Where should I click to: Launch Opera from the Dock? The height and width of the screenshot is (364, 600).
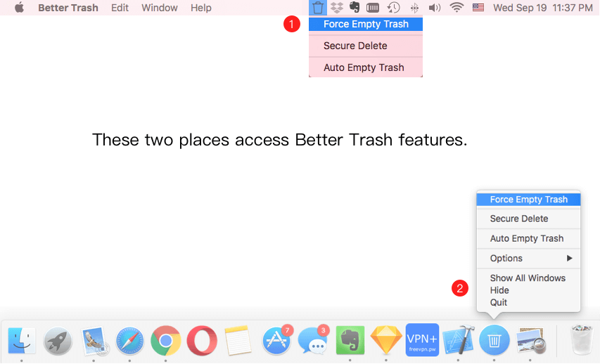[x=202, y=341]
